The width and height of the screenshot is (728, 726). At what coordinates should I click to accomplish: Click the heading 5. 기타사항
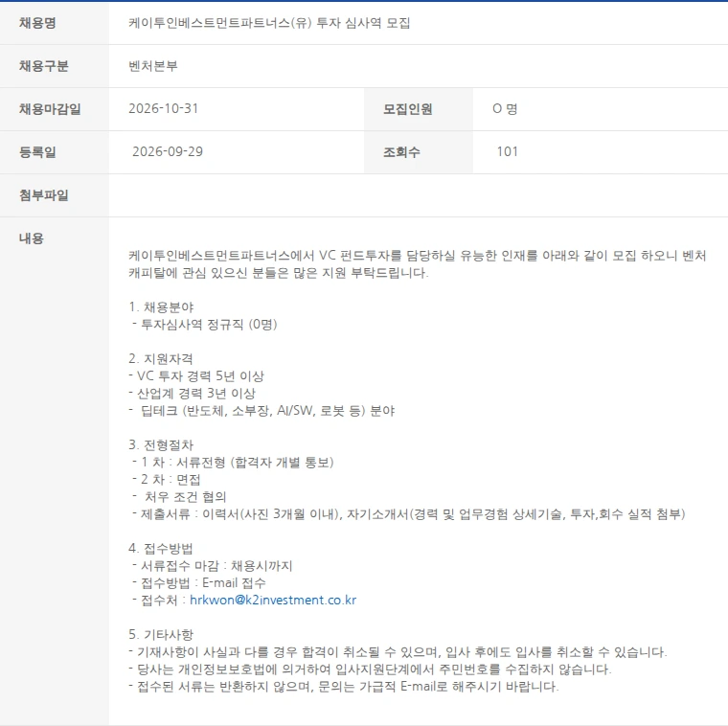coord(161,634)
